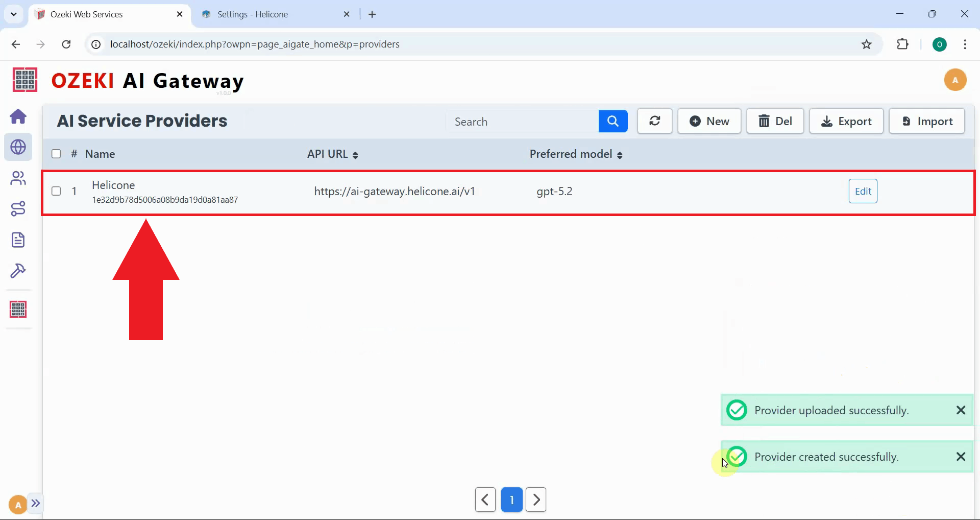This screenshot has width=980, height=520.
Task: Sort by API URL column
Action: [355, 155]
